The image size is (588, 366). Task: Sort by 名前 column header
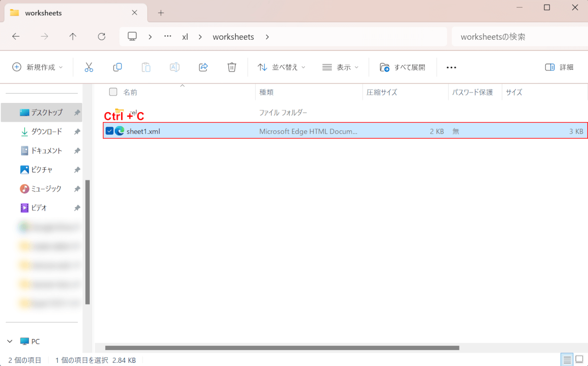click(x=130, y=92)
